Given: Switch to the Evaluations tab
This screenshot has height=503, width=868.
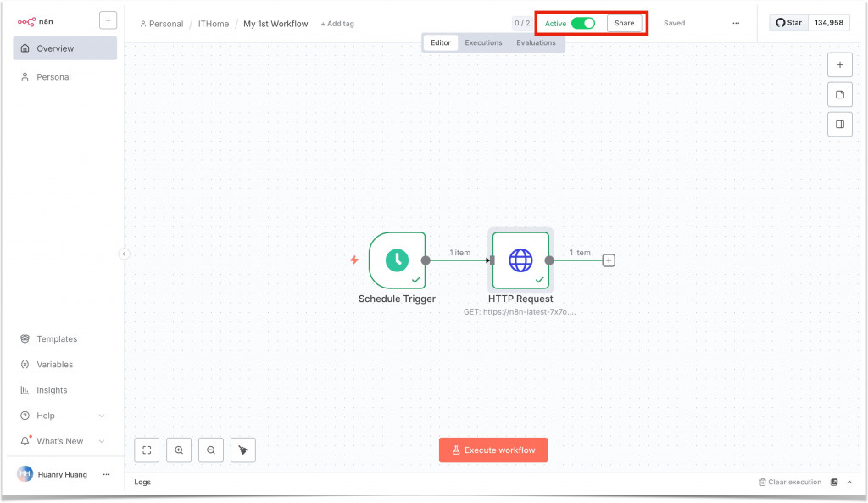Looking at the screenshot, I should [536, 42].
